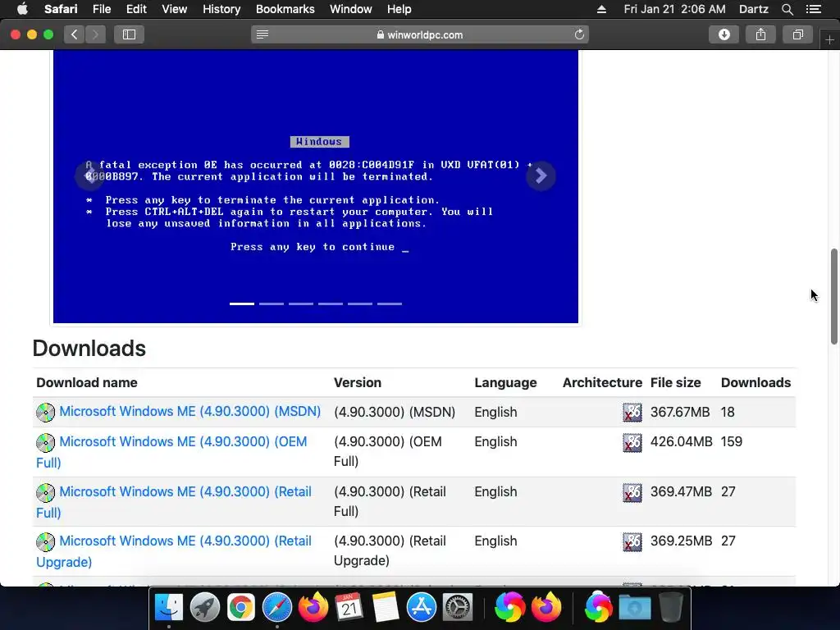Show Reader view icon in address bar

coord(262,34)
